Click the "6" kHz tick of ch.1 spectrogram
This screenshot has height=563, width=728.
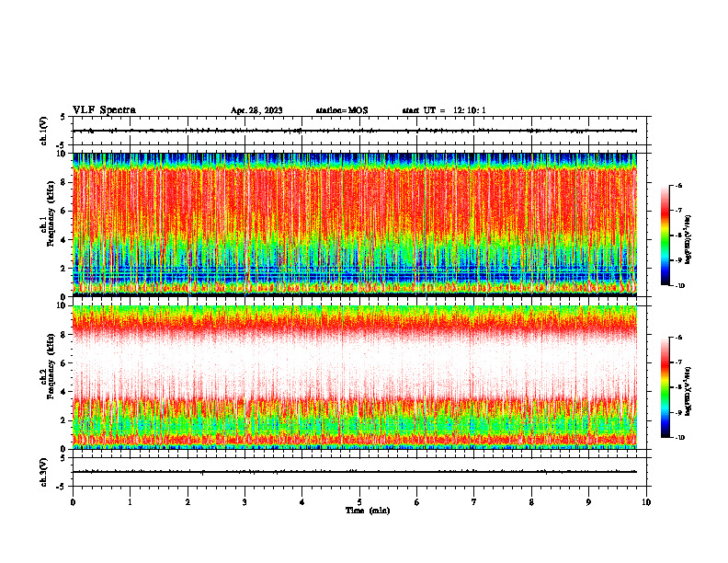[64, 211]
